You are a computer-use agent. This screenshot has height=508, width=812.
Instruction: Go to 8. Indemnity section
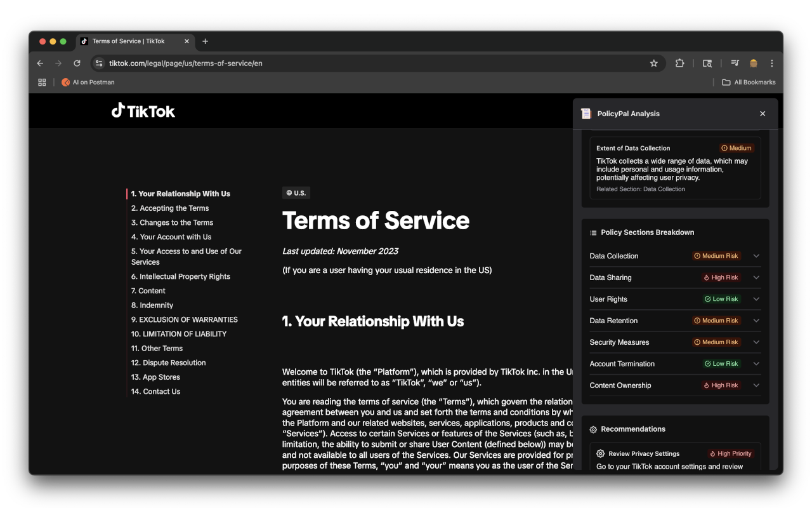click(x=152, y=305)
